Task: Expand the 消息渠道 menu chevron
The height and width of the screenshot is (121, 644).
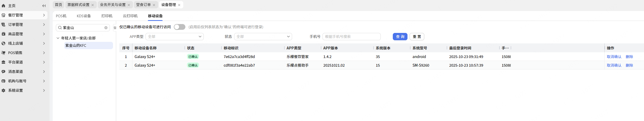Action: pos(44,72)
